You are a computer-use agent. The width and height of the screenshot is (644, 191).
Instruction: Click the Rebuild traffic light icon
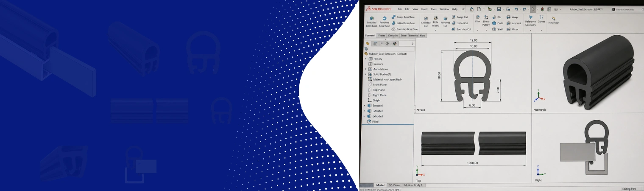point(542,9)
